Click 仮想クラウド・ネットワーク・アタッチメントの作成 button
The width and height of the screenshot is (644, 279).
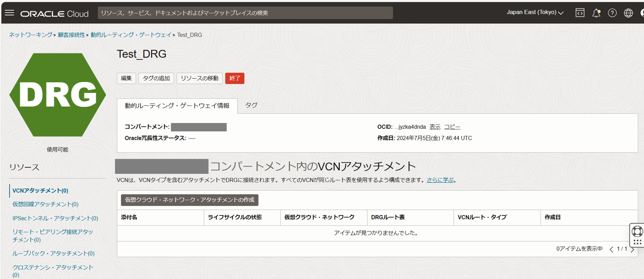point(189,200)
